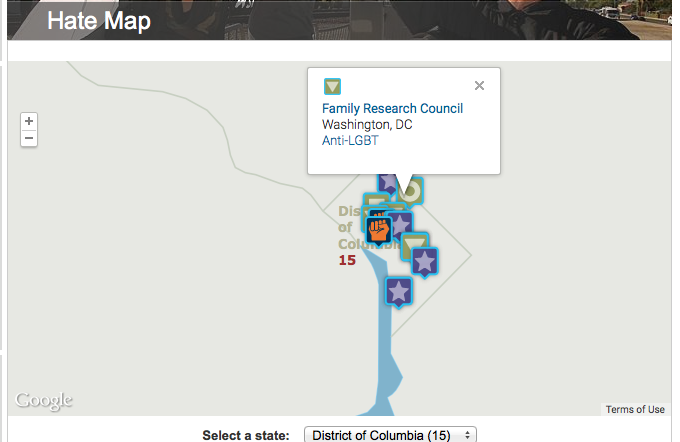Close the Family Research Council popup
680x442 pixels.
pyautogui.click(x=479, y=85)
